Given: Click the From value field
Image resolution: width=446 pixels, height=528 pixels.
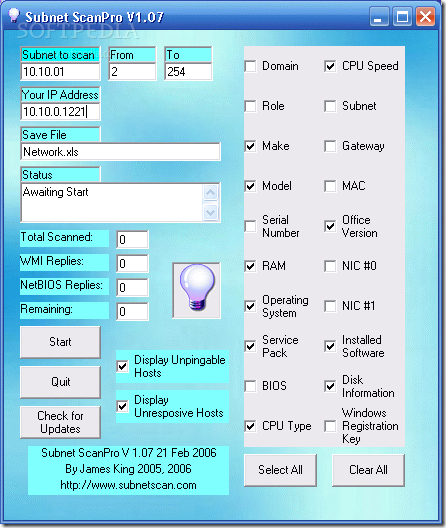Looking at the screenshot, I should (x=132, y=72).
